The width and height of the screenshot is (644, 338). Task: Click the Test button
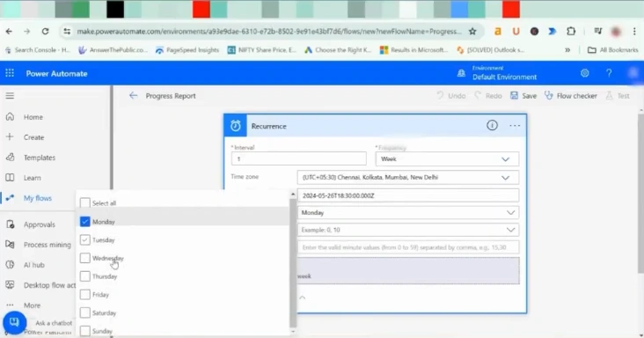(618, 96)
